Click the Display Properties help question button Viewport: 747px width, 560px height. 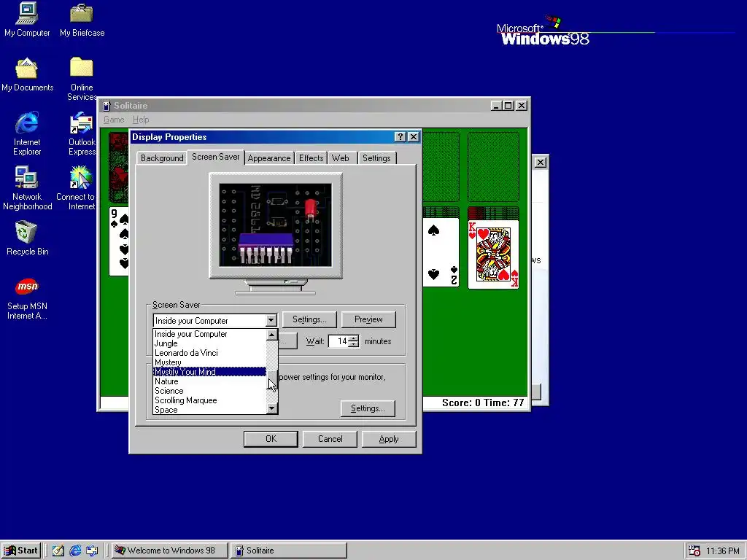pyautogui.click(x=400, y=137)
